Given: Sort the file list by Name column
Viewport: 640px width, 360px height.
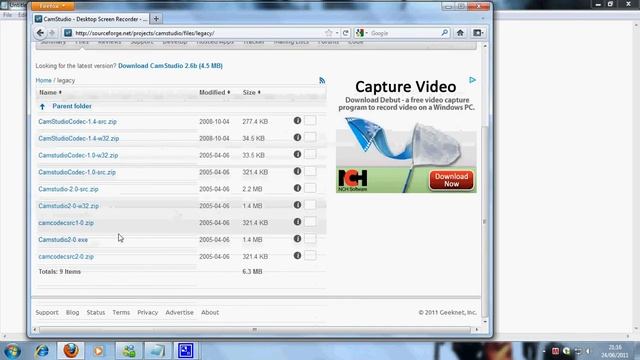Looking at the screenshot, I should [x=50, y=92].
